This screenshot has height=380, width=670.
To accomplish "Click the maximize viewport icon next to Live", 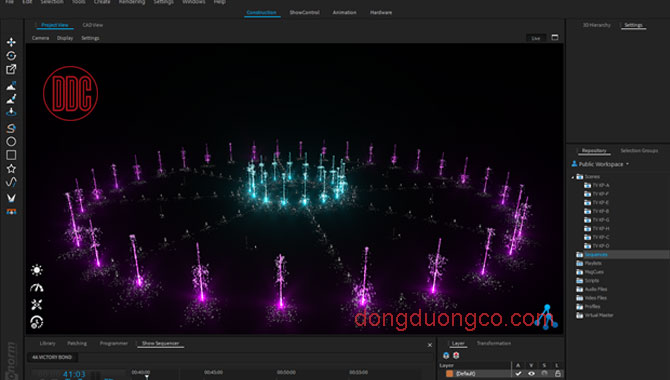I will (555, 38).
